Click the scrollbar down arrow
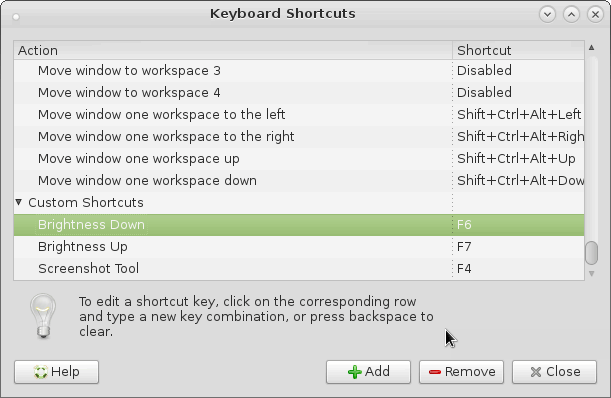Viewport: 611px width, 398px height. (x=592, y=274)
